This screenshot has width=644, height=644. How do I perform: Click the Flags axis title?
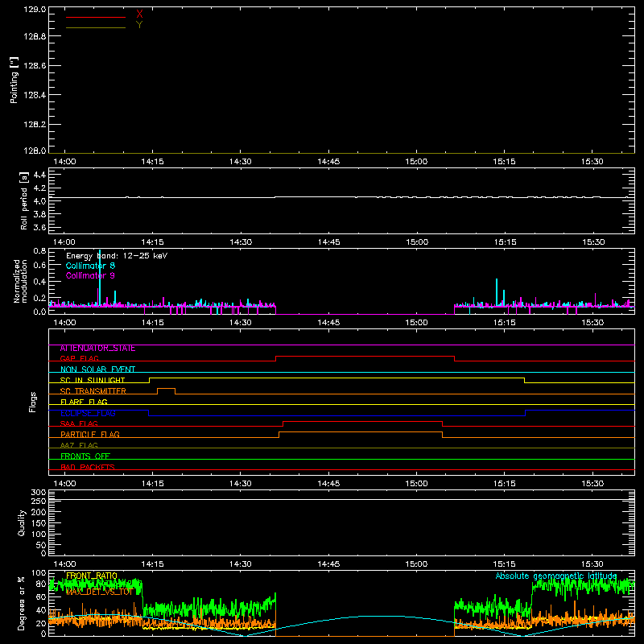click(33, 402)
